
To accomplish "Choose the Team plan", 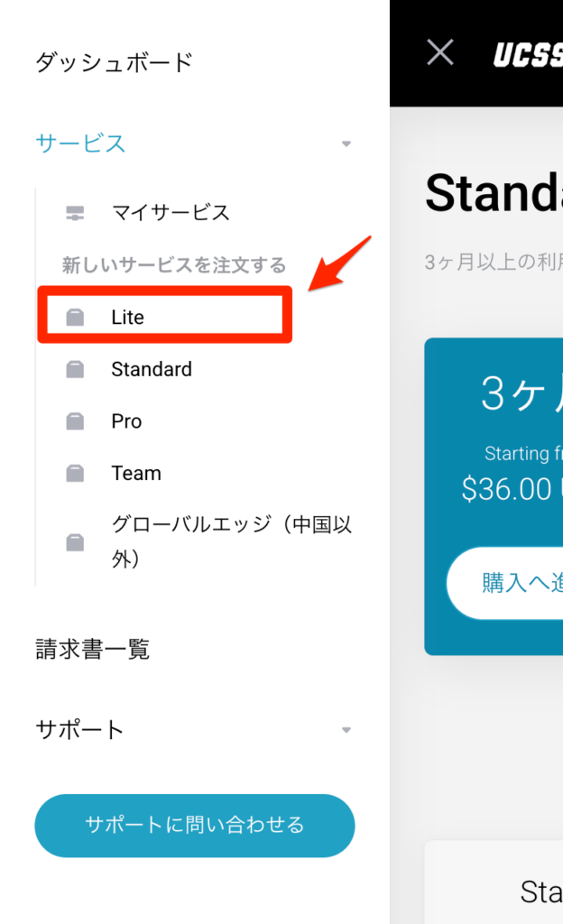I will (136, 473).
